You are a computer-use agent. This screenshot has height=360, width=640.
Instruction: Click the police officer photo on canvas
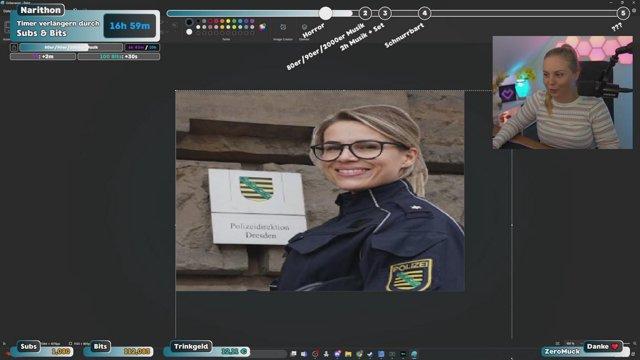(x=320, y=191)
